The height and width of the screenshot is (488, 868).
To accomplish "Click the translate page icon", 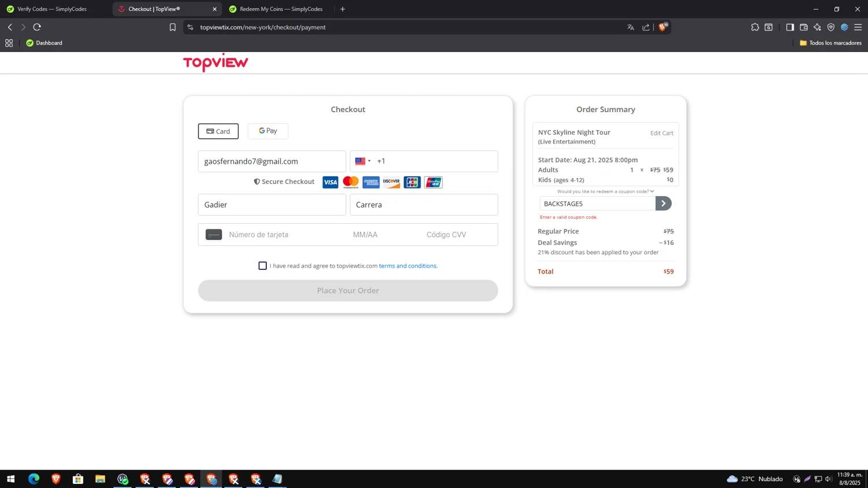I will [x=631, y=27].
